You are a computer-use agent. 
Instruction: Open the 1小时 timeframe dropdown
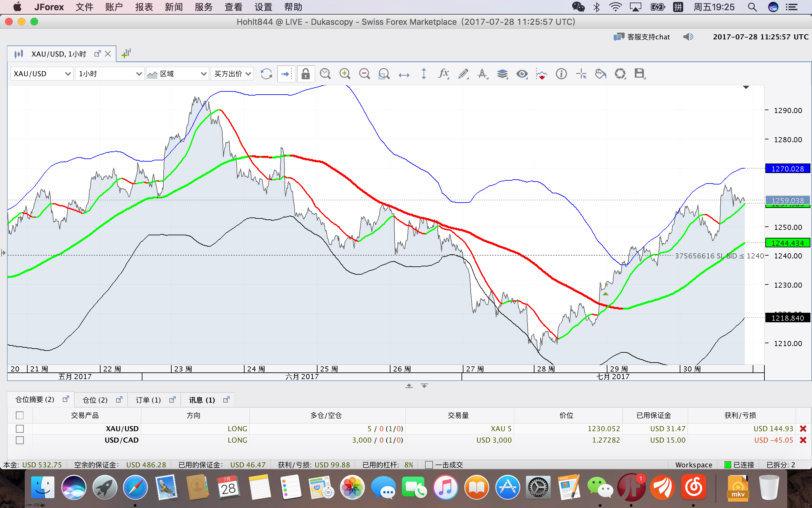(110, 74)
